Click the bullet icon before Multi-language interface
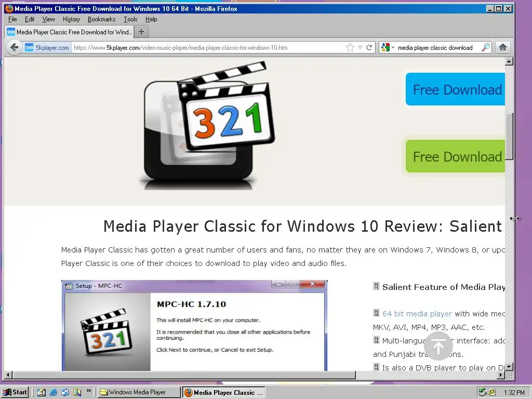 [x=376, y=340]
